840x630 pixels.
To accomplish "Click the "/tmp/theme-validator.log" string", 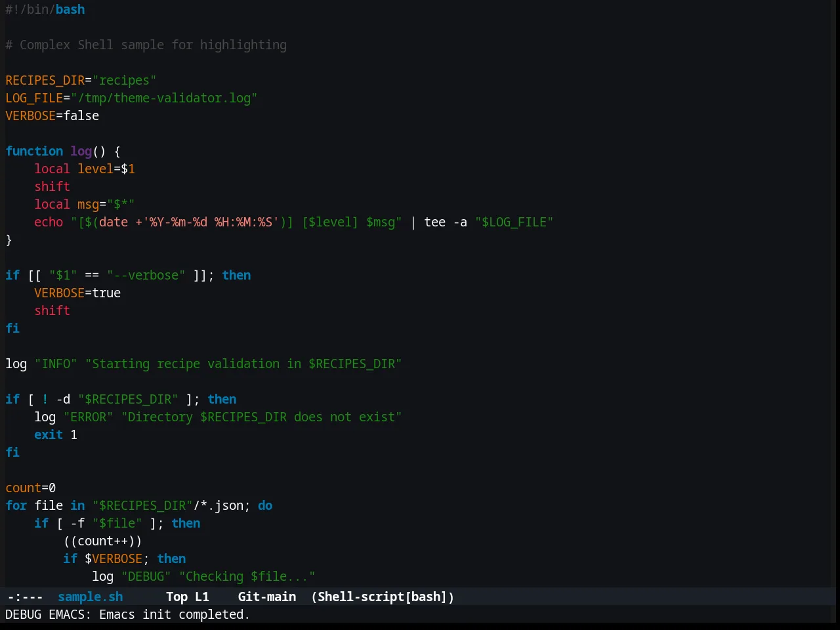I will [164, 98].
